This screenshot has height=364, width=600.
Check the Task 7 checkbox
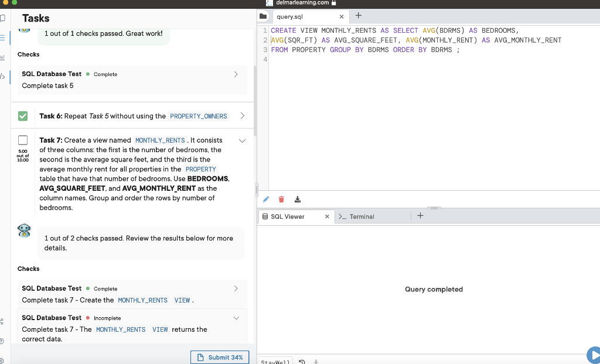pos(23,140)
